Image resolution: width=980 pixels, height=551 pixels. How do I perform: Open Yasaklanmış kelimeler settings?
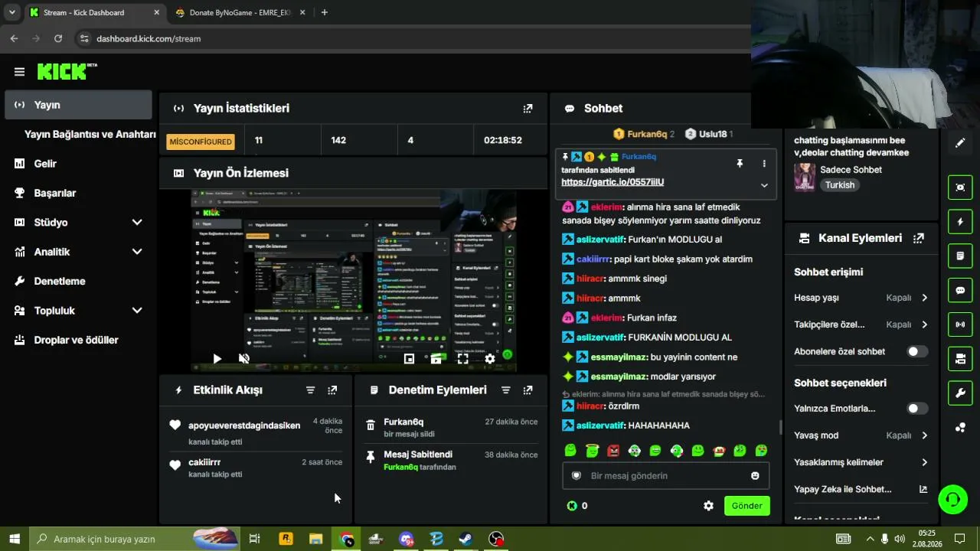(x=861, y=462)
